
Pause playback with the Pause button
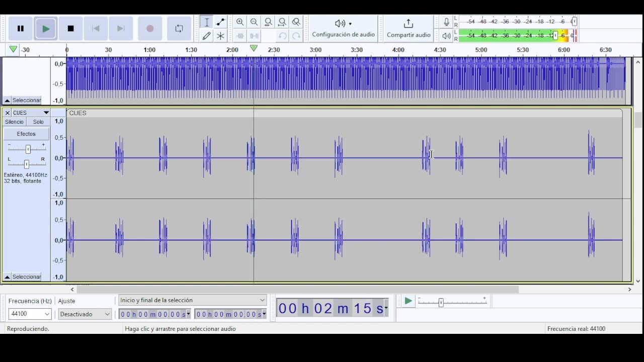pyautogui.click(x=21, y=29)
